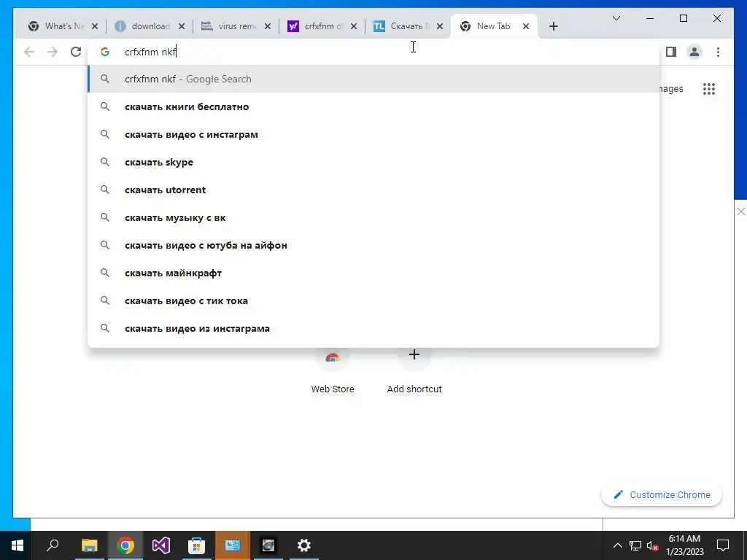Open the Web Store shortcut
The height and width of the screenshot is (560, 747).
click(333, 371)
